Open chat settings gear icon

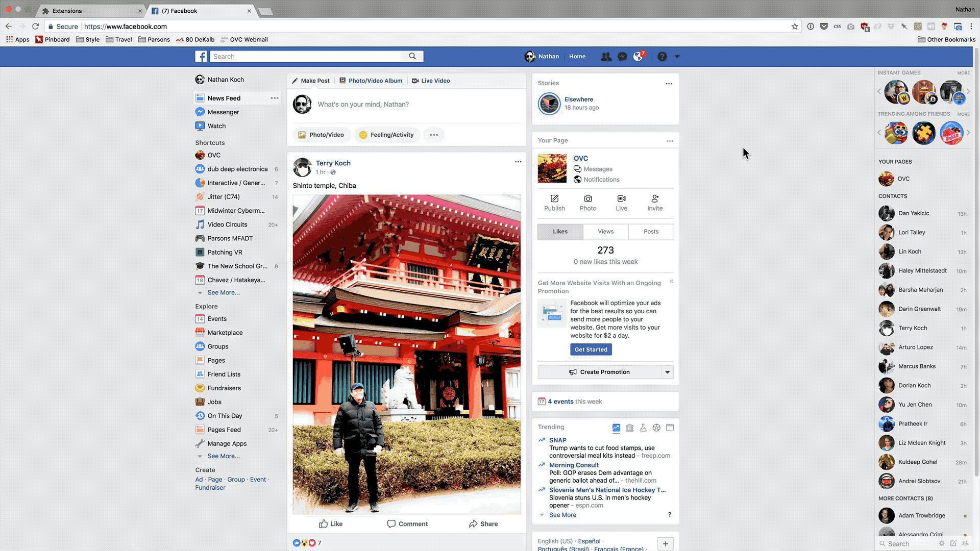click(x=942, y=544)
